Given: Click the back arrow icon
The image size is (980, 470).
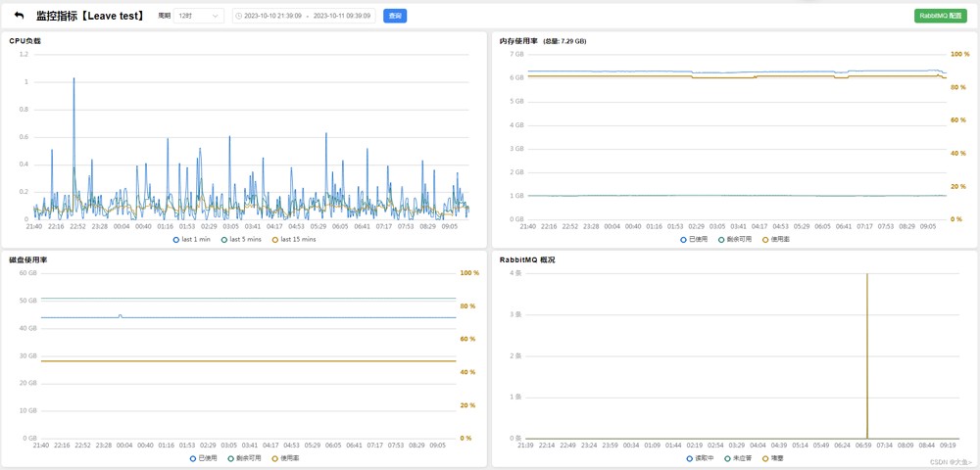Looking at the screenshot, I should (19, 16).
